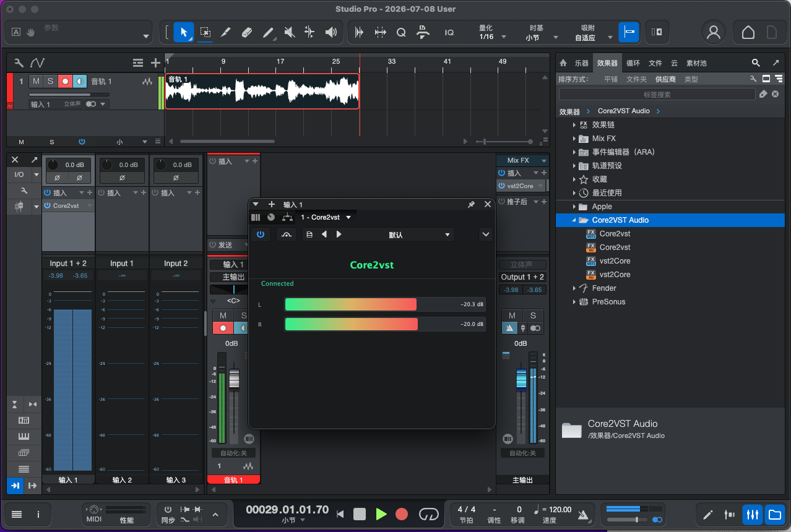
Task: Click the transport Stop button
Action: point(360,514)
